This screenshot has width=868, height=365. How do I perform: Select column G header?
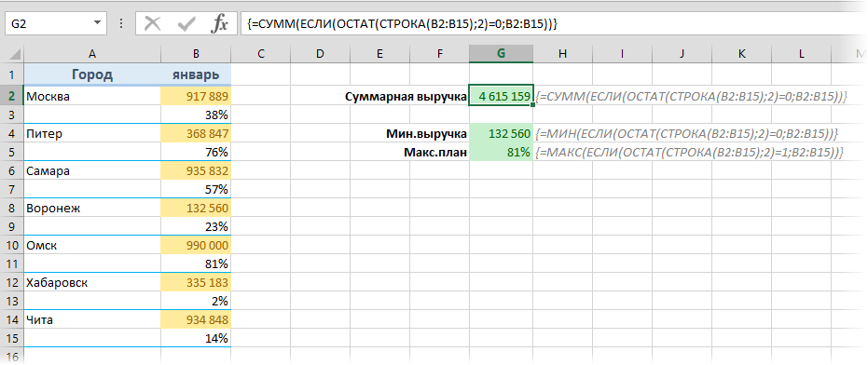coord(501,54)
